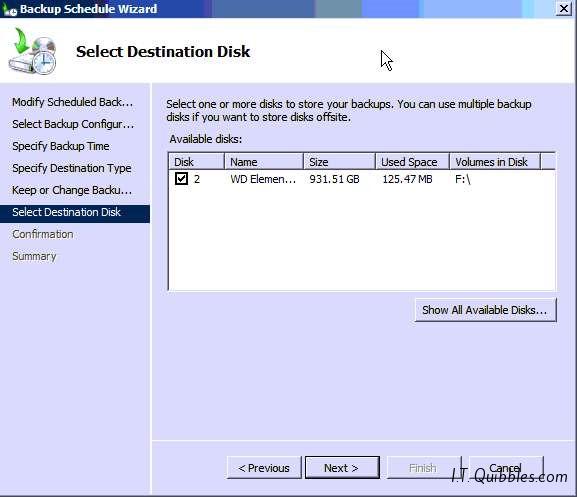Sort by the Name column header
Screen dimensions: 577x497
pyautogui.click(x=264, y=162)
